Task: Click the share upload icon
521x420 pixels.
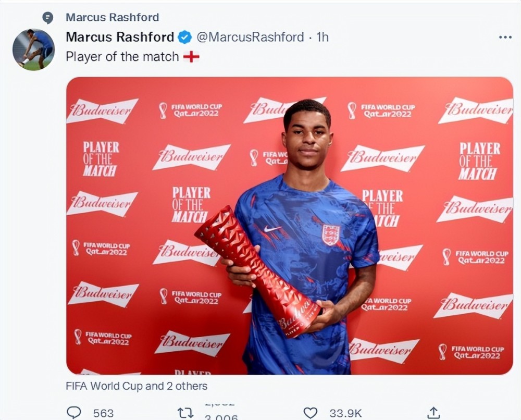Action: pyautogui.click(x=433, y=412)
